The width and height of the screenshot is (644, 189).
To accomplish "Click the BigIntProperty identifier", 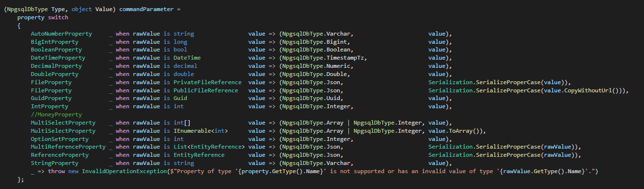I will (55, 42).
